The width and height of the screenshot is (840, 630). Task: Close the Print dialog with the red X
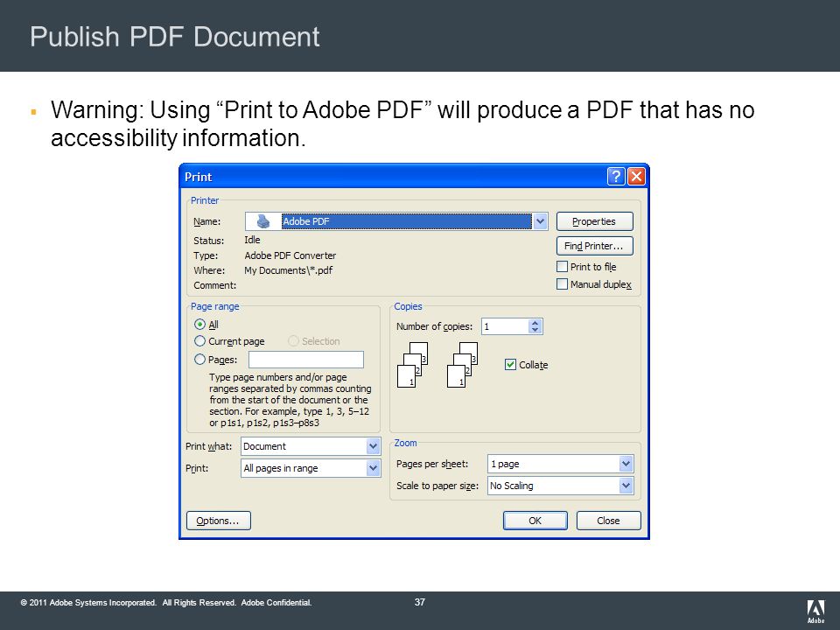pos(636,176)
